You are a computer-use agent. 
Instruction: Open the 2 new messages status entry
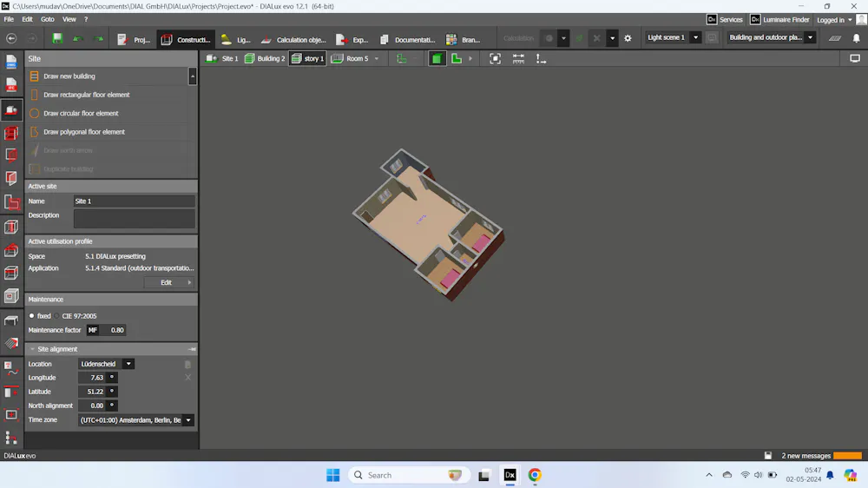(806, 456)
